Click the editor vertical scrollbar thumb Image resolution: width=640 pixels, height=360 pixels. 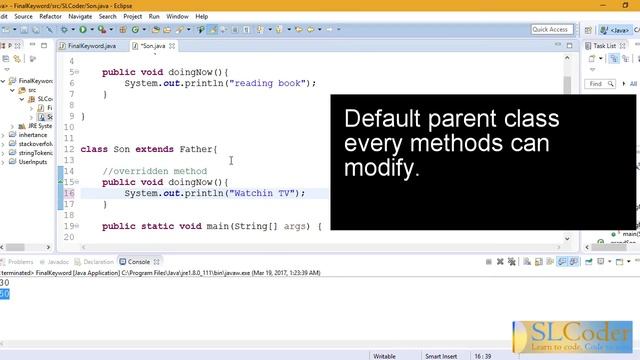567,84
